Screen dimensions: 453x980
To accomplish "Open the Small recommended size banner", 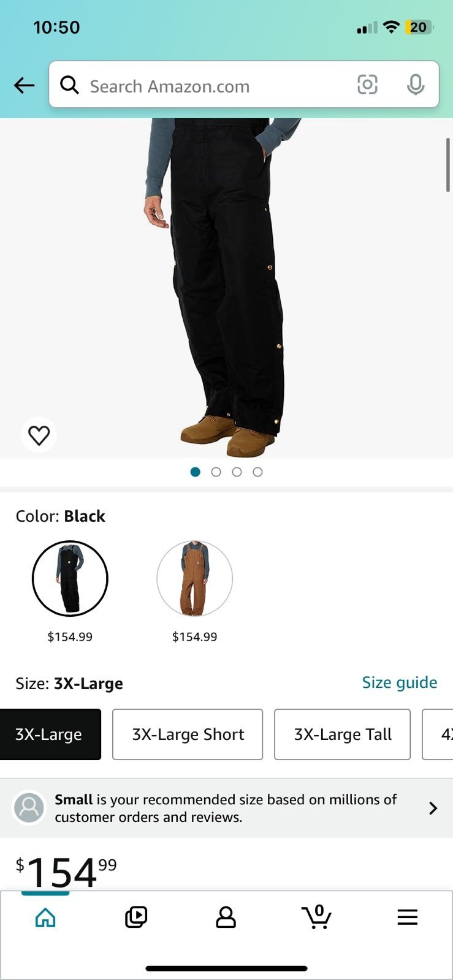I will click(226, 808).
